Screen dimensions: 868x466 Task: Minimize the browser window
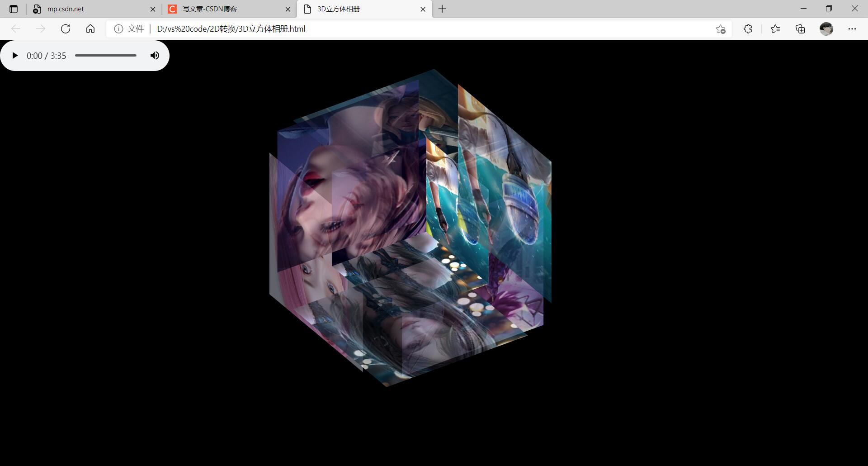pyautogui.click(x=803, y=9)
